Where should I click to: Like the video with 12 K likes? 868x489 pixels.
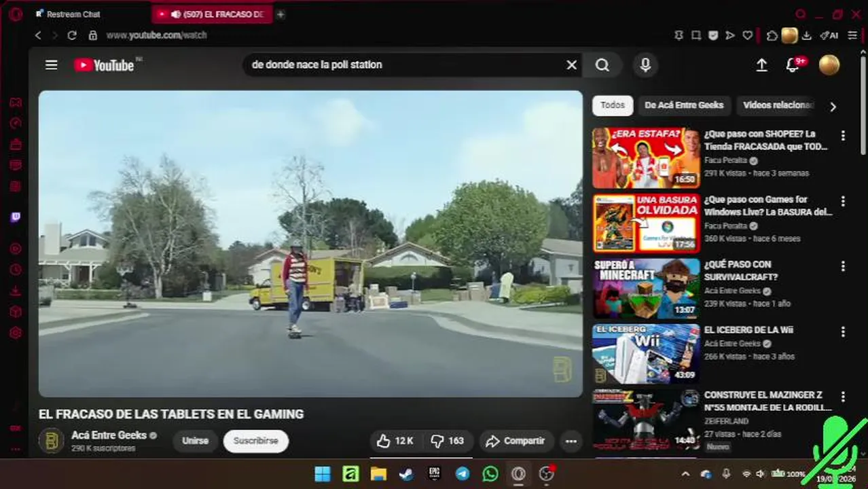[x=395, y=441]
